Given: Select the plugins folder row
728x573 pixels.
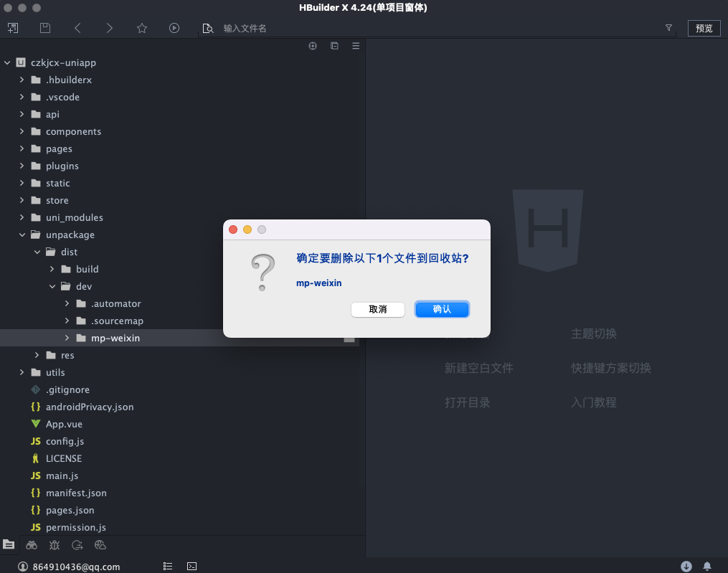Looking at the screenshot, I should [x=180, y=166].
